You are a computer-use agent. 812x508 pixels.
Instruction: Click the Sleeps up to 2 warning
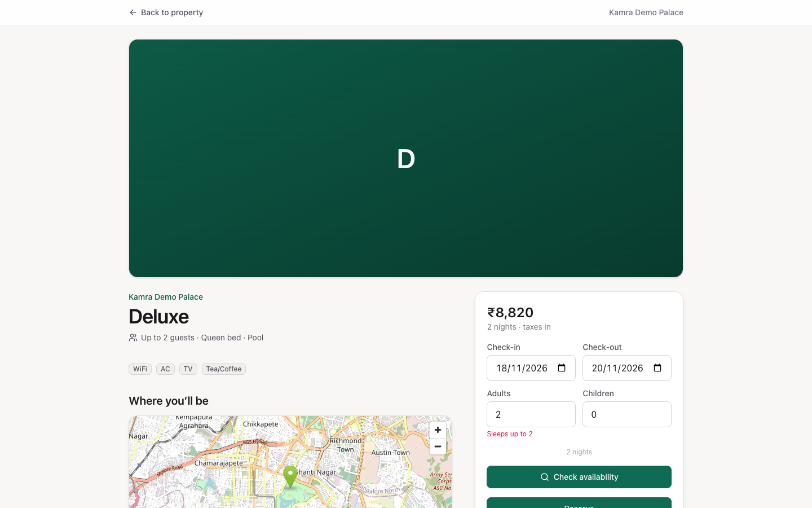pos(510,434)
